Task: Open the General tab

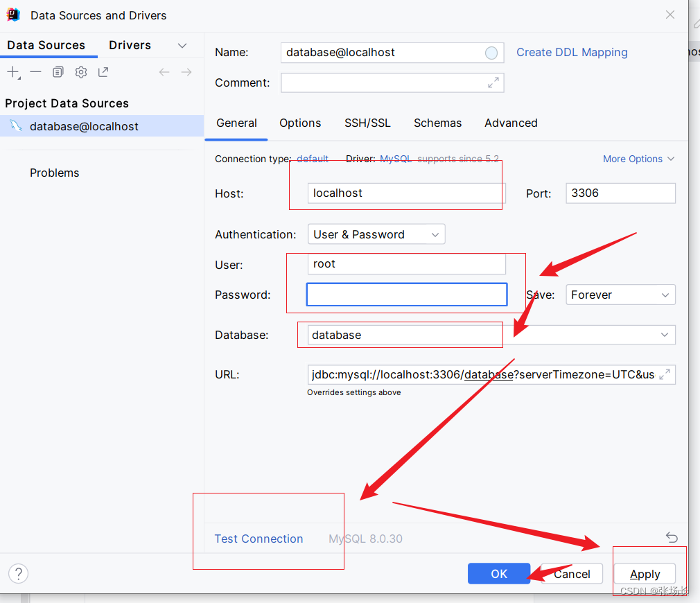Action: (236, 123)
